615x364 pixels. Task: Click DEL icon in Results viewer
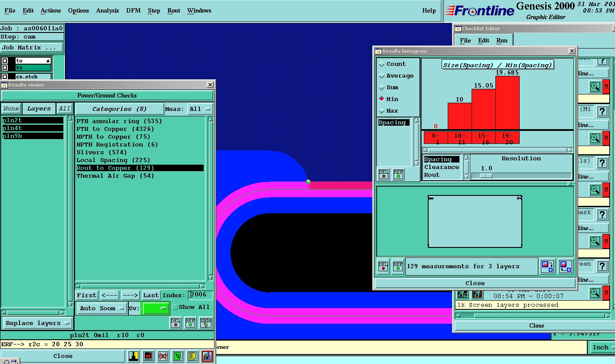[x=175, y=322]
